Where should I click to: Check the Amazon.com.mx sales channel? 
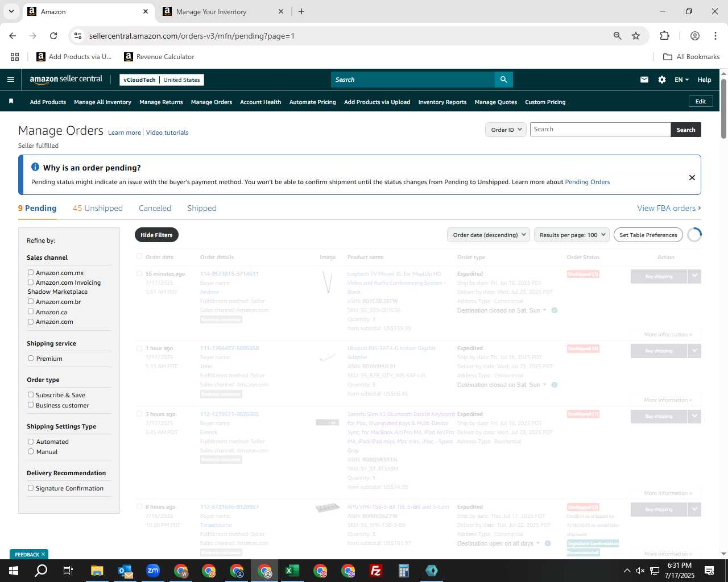coord(31,272)
